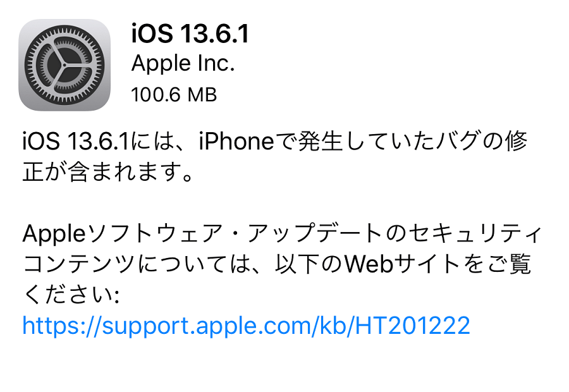Click the '正が含まれます。' line
The width and height of the screenshot is (569, 392).
pos(107,171)
